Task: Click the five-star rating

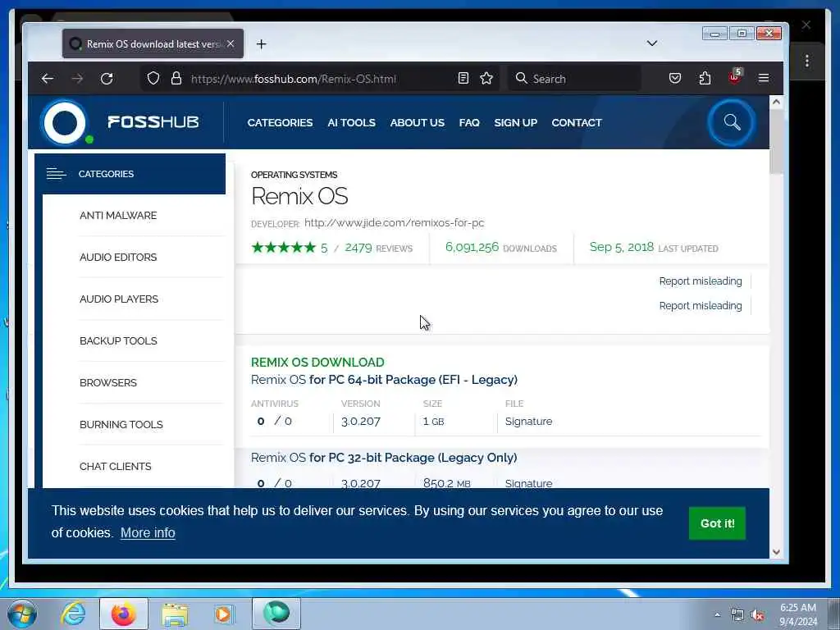Action: pos(284,247)
